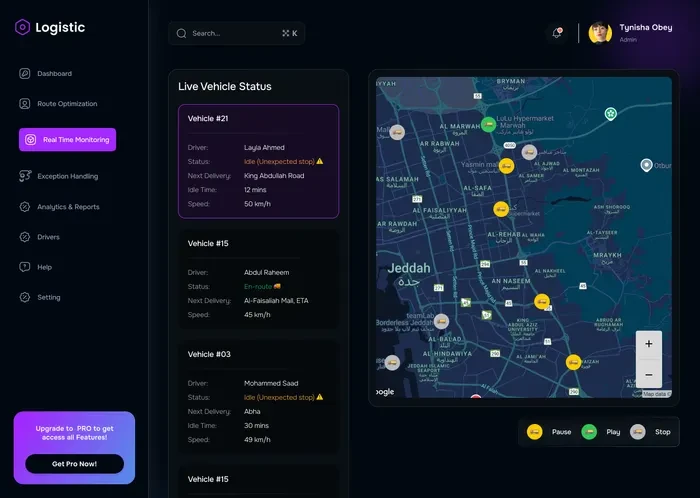Click driver name Mohammed Saad
Image resolution: width=700 pixels, height=498 pixels.
click(x=271, y=383)
